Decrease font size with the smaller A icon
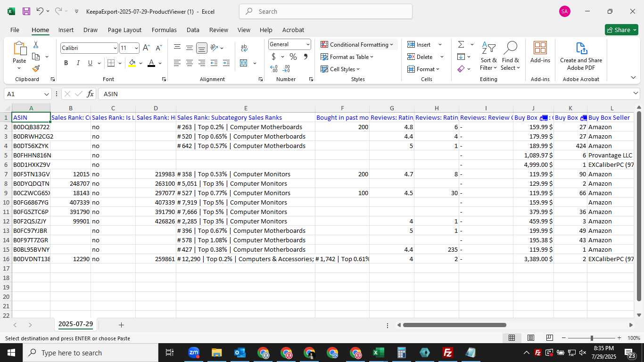The image size is (644, 362). point(158,48)
